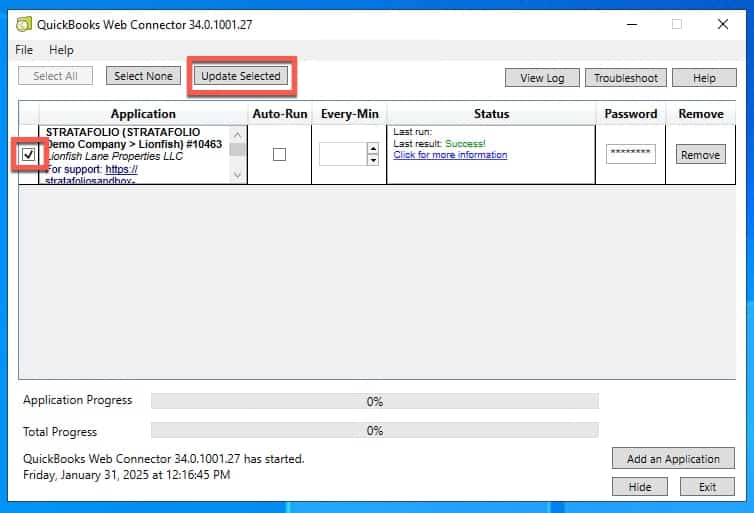The image size is (754, 513).
Task: Exit the QuickBooks Web Connector
Action: [707, 487]
